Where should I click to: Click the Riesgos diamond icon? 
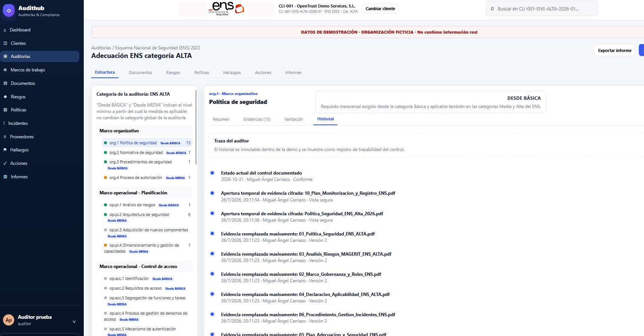pos(5,97)
